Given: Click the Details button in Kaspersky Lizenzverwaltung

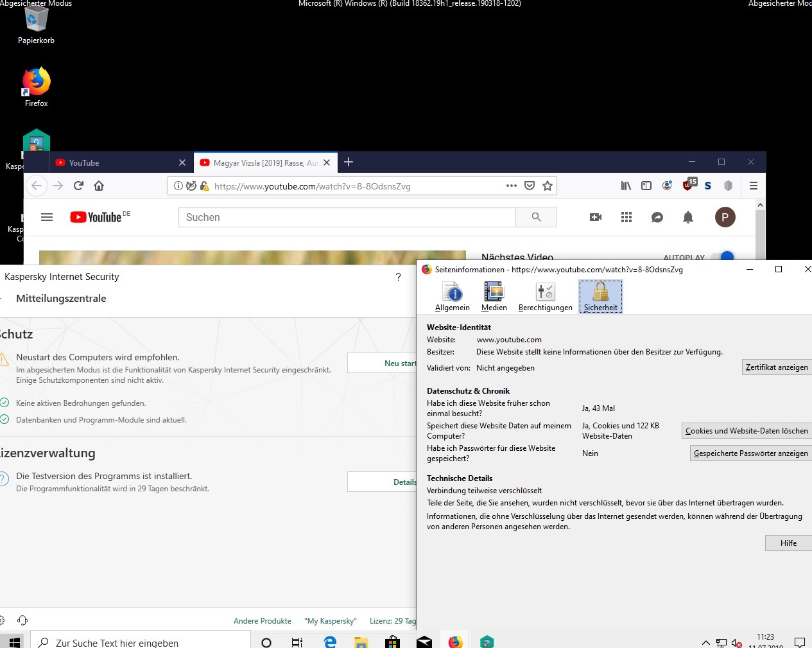Looking at the screenshot, I should point(382,482).
